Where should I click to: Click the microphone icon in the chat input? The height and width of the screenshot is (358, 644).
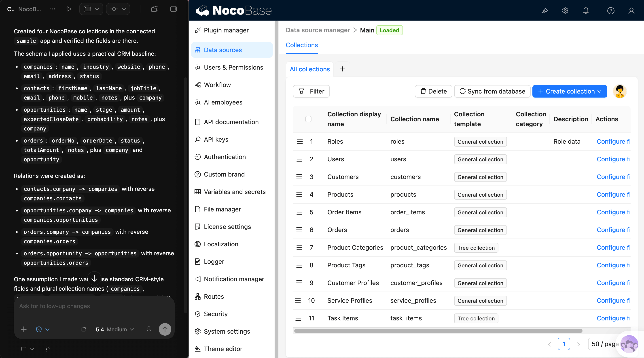(x=149, y=329)
